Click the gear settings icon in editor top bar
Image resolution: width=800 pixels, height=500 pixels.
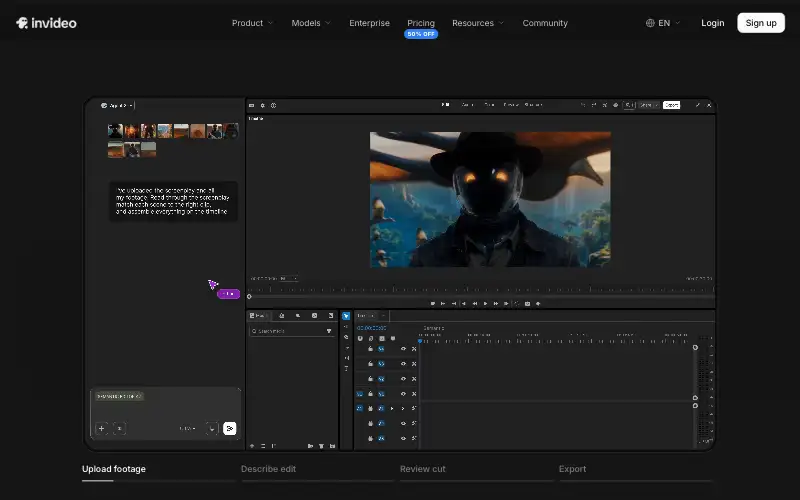(x=263, y=105)
